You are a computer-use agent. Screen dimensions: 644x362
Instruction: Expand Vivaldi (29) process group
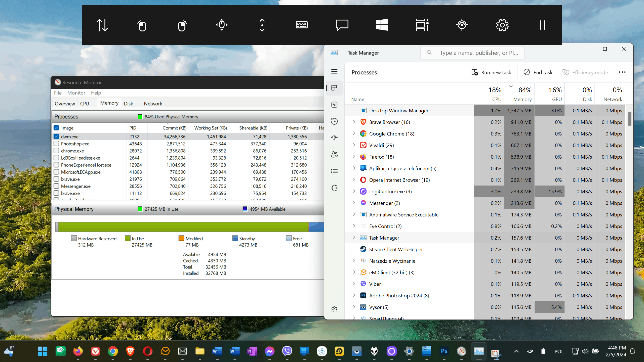click(x=354, y=145)
